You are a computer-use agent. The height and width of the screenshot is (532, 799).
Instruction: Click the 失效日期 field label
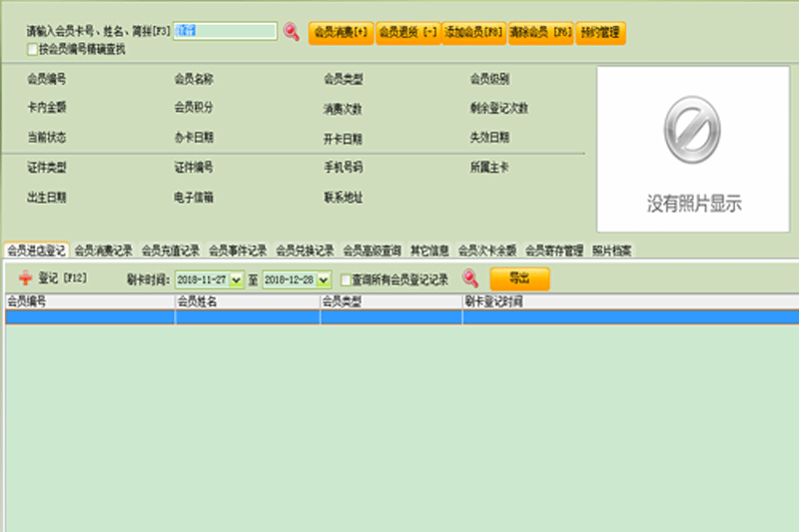[x=489, y=138]
